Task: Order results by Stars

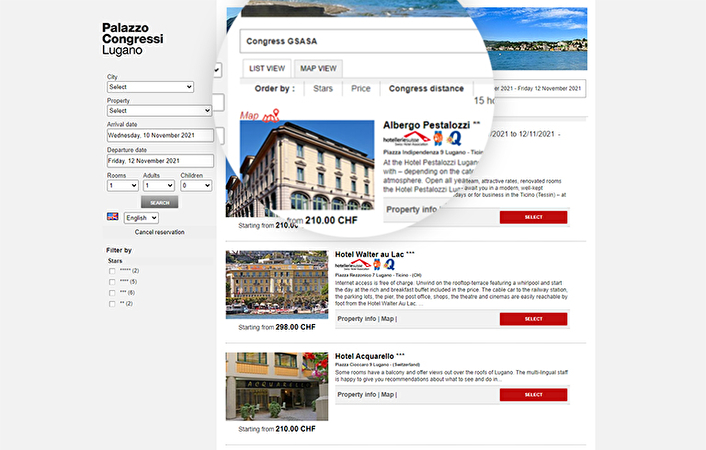Action: (x=323, y=89)
